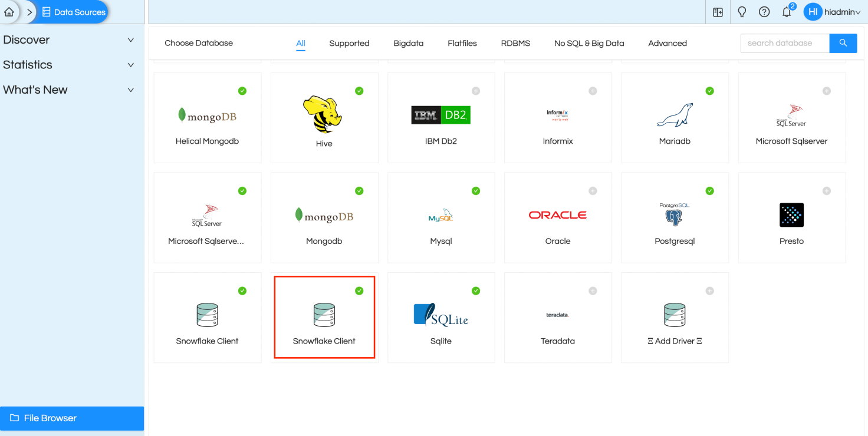Select the Helical Mongodb logo

point(207,115)
